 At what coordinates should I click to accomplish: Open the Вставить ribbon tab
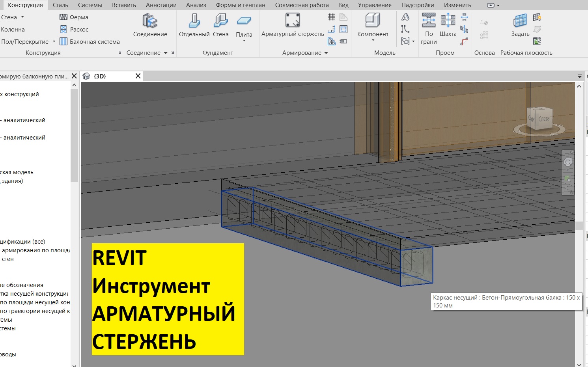coord(124,5)
